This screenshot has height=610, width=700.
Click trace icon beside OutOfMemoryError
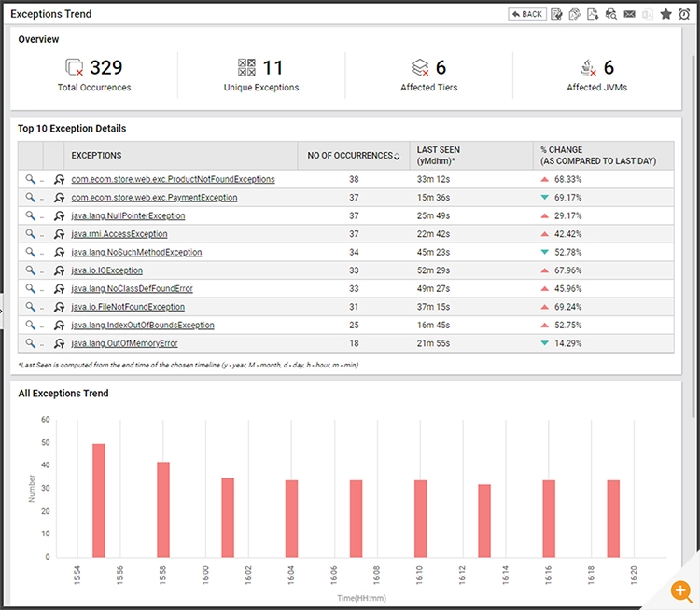tap(60, 343)
